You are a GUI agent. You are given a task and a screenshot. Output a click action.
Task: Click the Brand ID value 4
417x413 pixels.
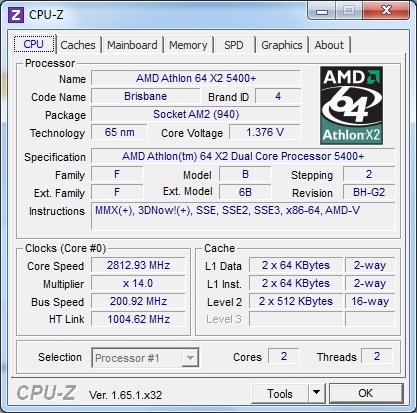278,96
